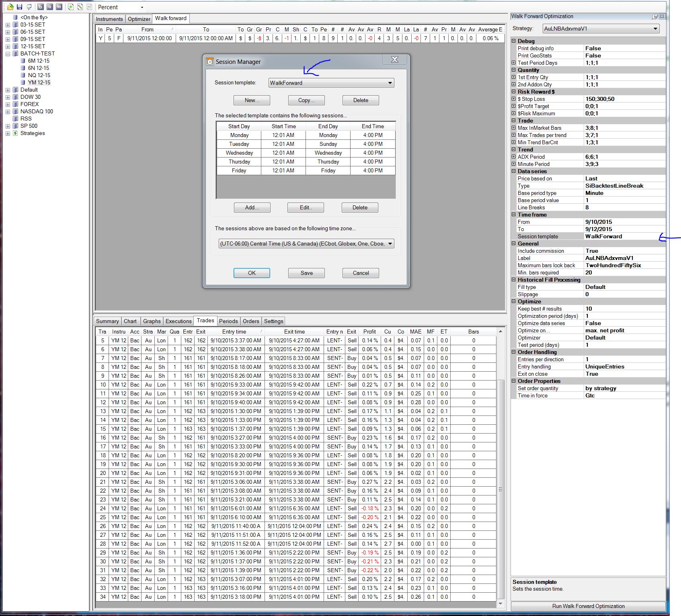Click the cylinder icon beside NQ 12-15
The image size is (681, 616).
click(23, 75)
